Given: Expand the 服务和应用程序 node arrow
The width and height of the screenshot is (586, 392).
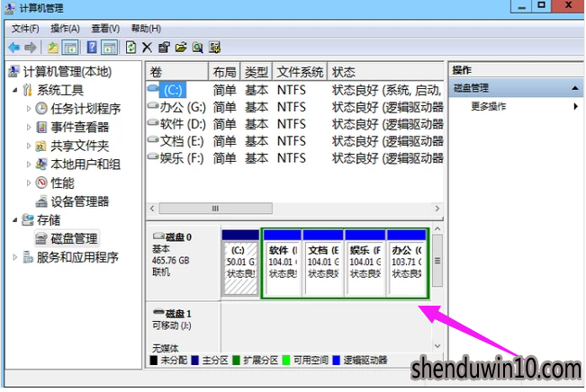Looking at the screenshot, I should coord(15,257).
